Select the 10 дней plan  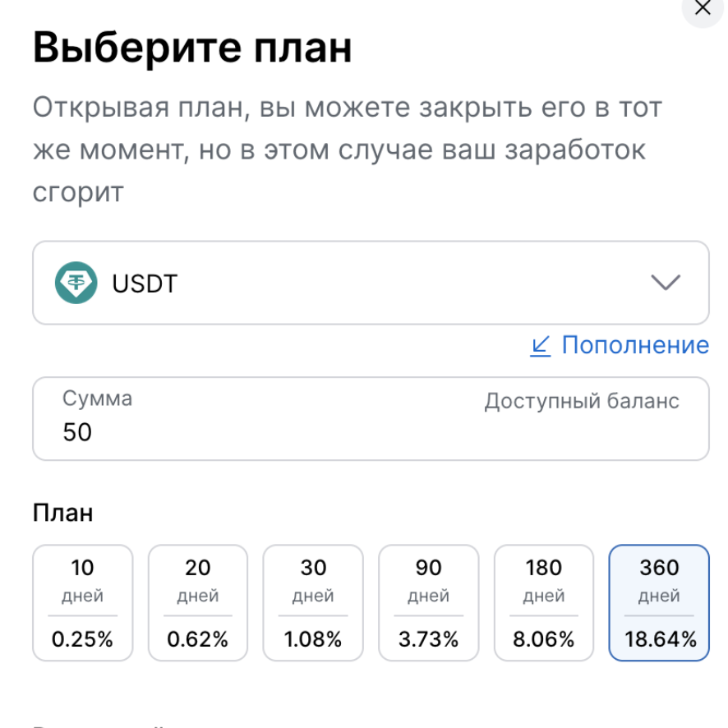(x=82, y=602)
